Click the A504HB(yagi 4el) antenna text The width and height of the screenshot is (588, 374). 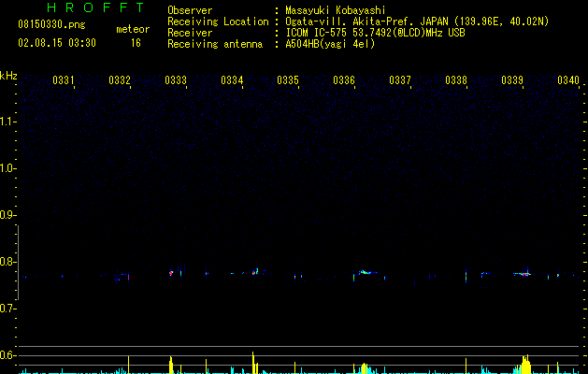pyautogui.click(x=330, y=44)
